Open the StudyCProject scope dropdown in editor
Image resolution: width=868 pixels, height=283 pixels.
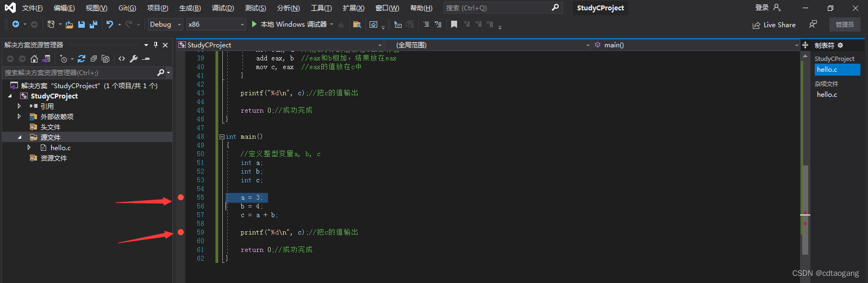(280, 45)
